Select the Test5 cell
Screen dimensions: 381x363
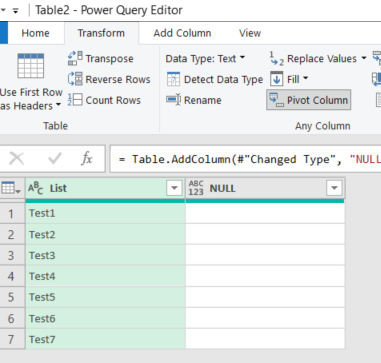click(x=105, y=297)
